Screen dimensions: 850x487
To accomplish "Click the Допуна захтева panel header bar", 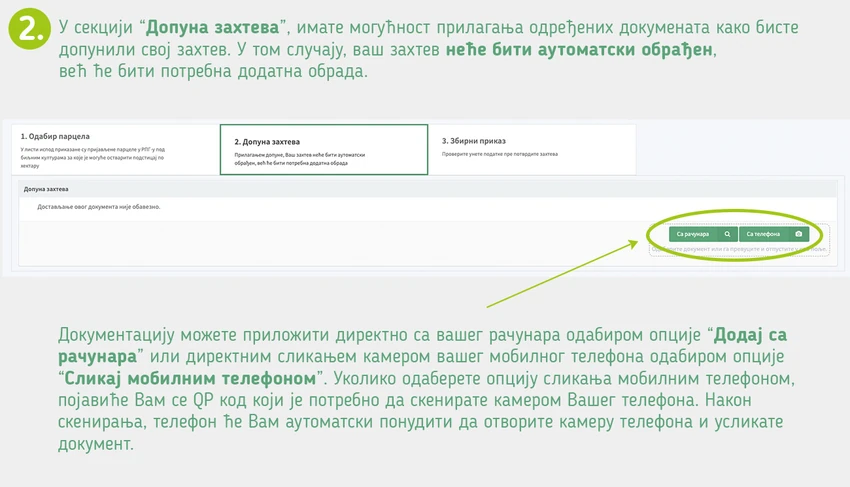I will 428,189.
